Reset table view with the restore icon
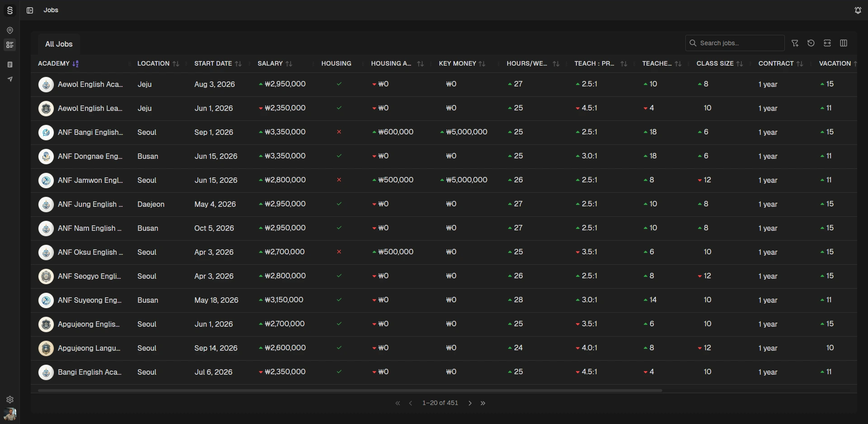This screenshot has height=424, width=868. 811,43
